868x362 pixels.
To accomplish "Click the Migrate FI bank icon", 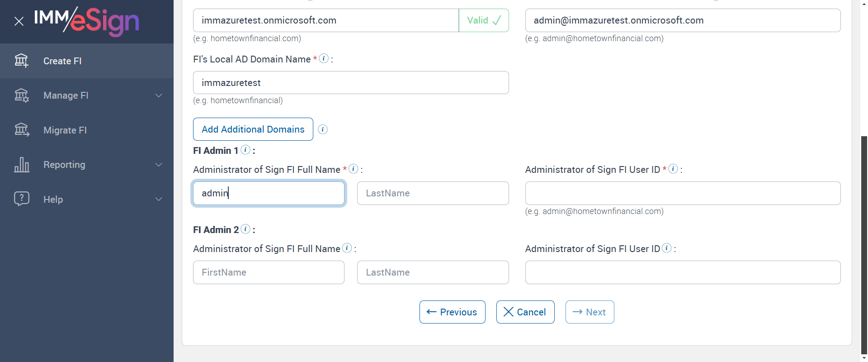I will 21,130.
